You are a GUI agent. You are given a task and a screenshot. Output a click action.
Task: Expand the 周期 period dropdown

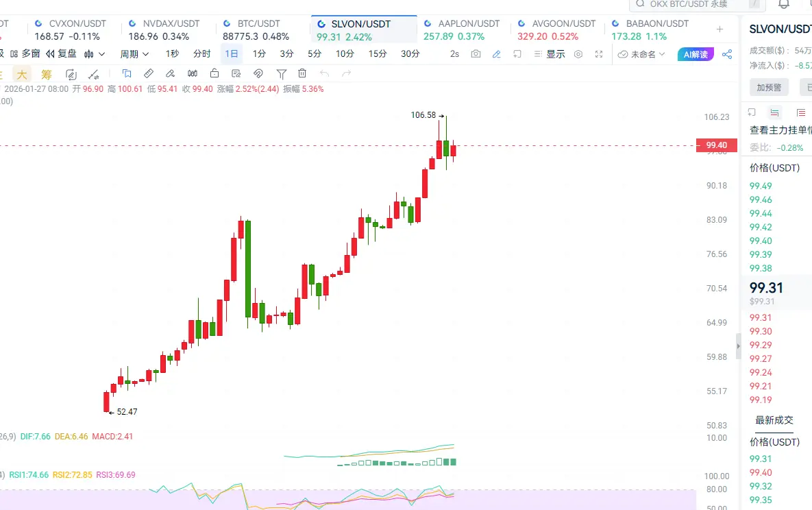(x=134, y=54)
